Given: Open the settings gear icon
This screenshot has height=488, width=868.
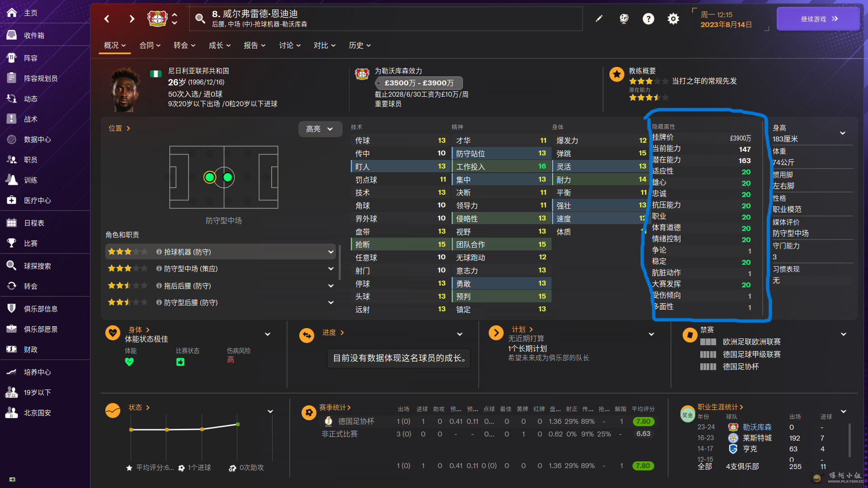Looking at the screenshot, I should (673, 19).
